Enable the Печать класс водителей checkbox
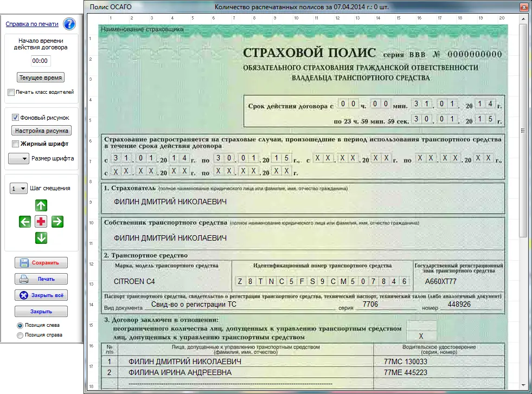Viewport: 532px width, 394px height. [10, 92]
